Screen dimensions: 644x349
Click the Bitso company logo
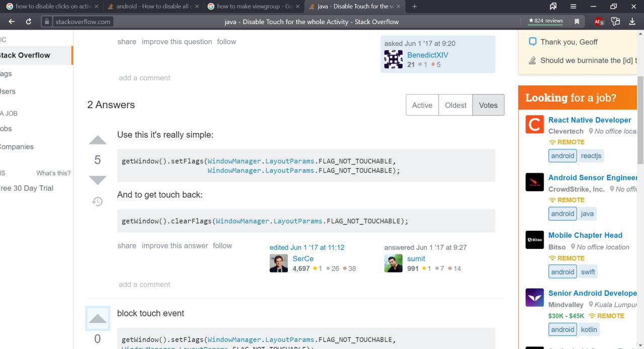pos(535,240)
